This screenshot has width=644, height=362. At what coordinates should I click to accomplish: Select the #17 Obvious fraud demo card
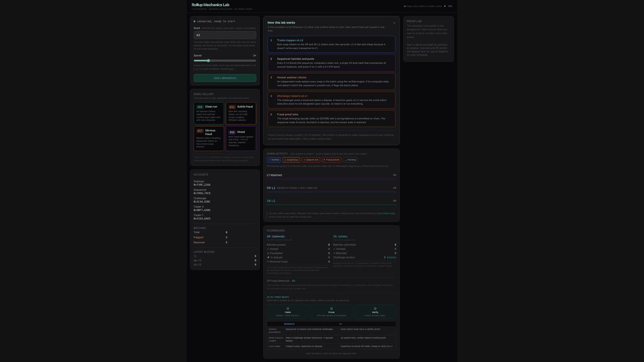tap(209, 138)
